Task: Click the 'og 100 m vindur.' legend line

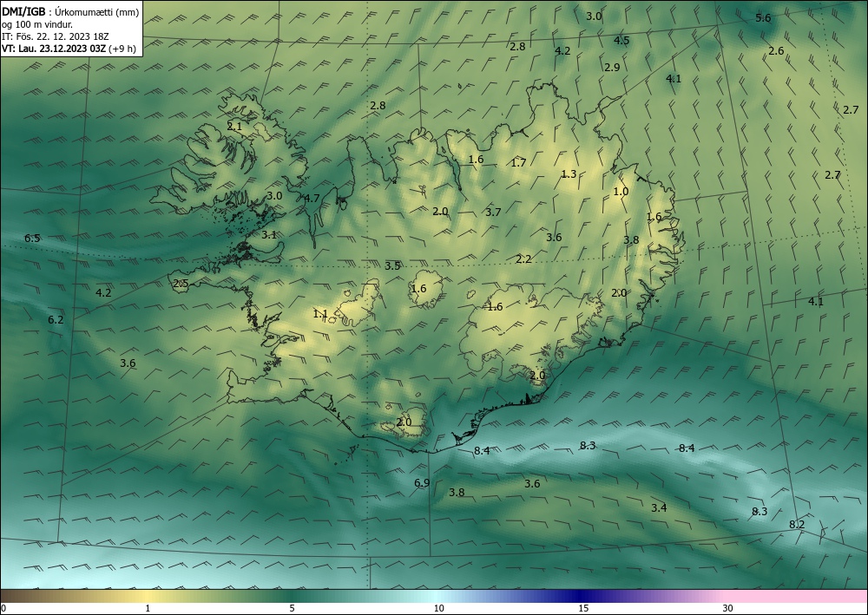Action: pos(37,24)
